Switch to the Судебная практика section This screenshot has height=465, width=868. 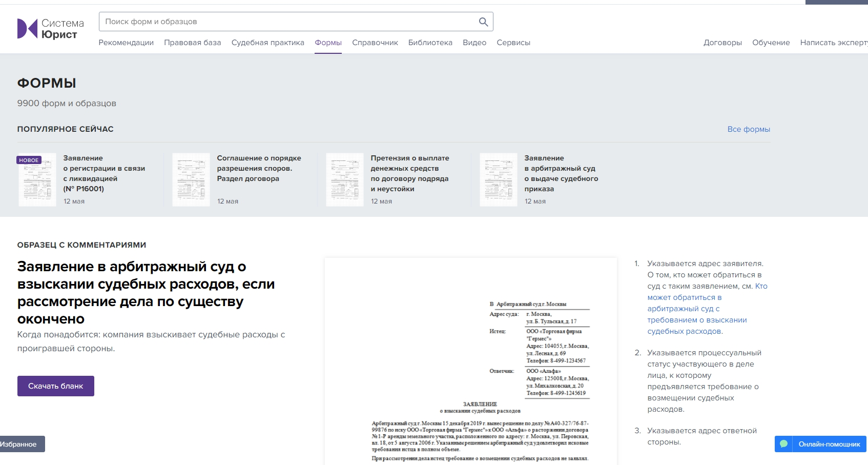(267, 43)
